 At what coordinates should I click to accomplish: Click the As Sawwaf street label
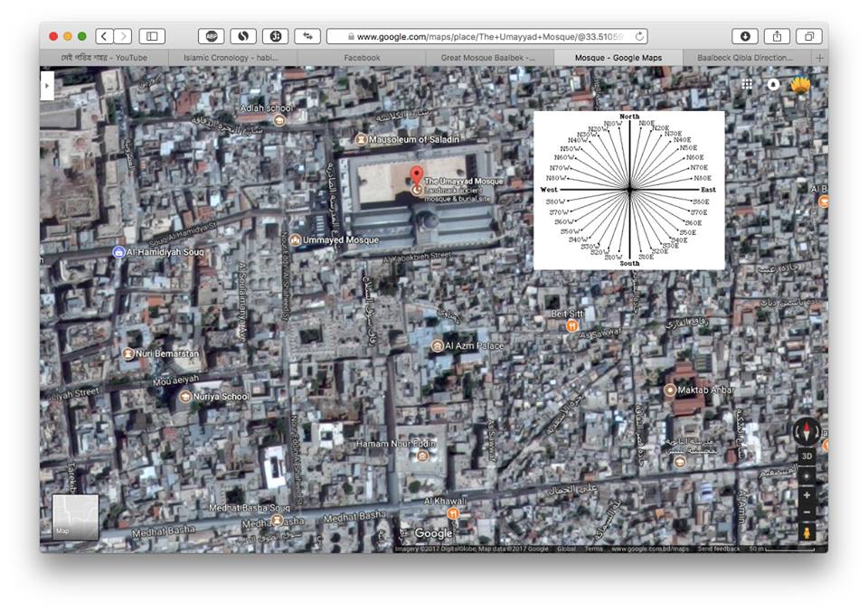click(600, 333)
